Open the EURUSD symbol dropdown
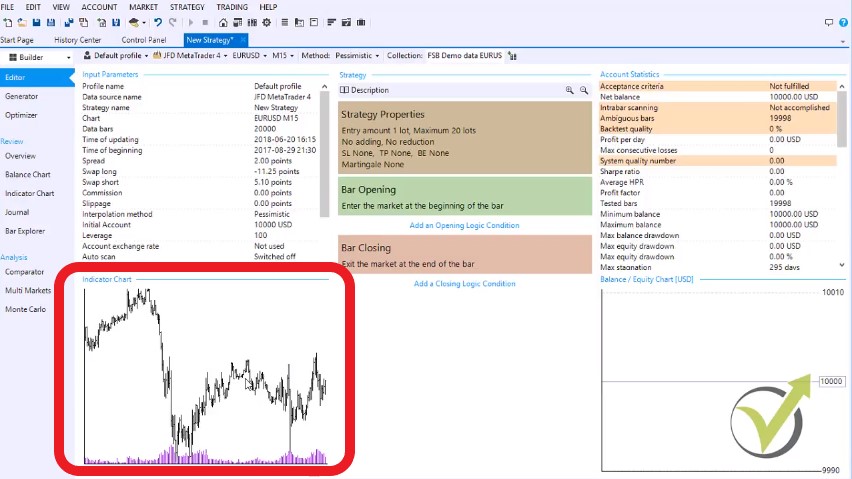This screenshot has width=852, height=479. pos(252,56)
